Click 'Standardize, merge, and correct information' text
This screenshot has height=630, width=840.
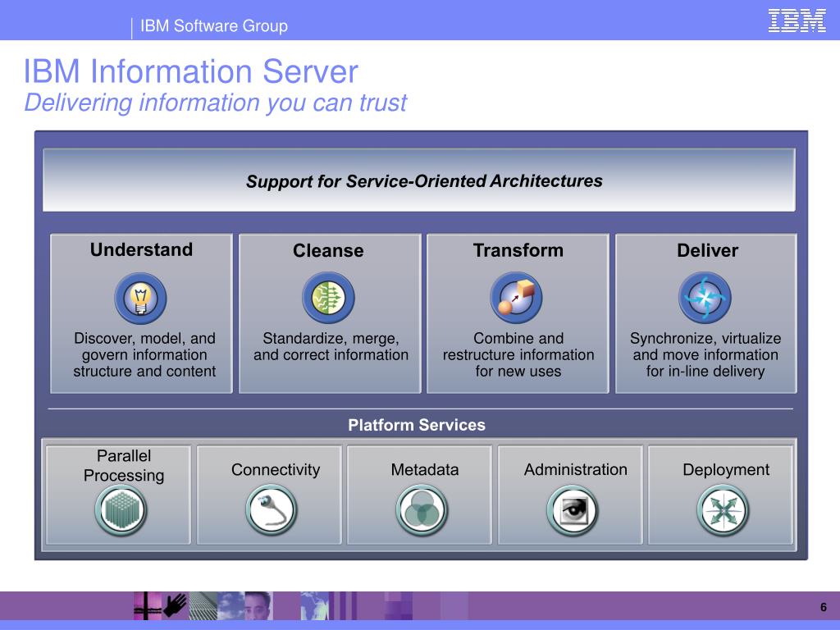(x=331, y=347)
